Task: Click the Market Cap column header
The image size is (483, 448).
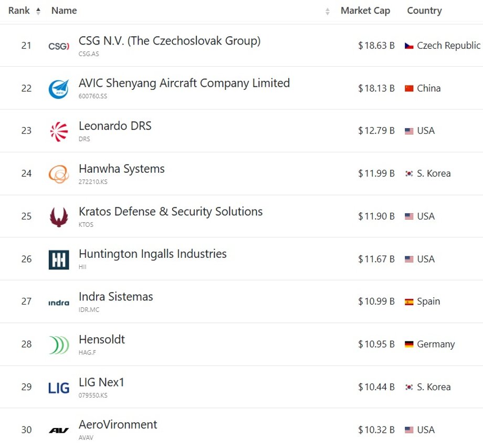Action: click(x=365, y=11)
